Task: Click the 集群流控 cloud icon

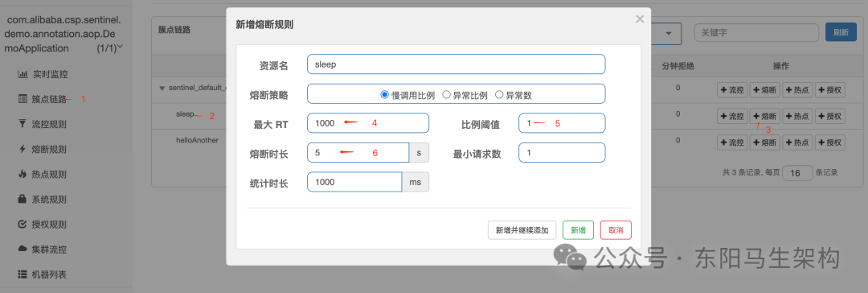Action: [23, 250]
